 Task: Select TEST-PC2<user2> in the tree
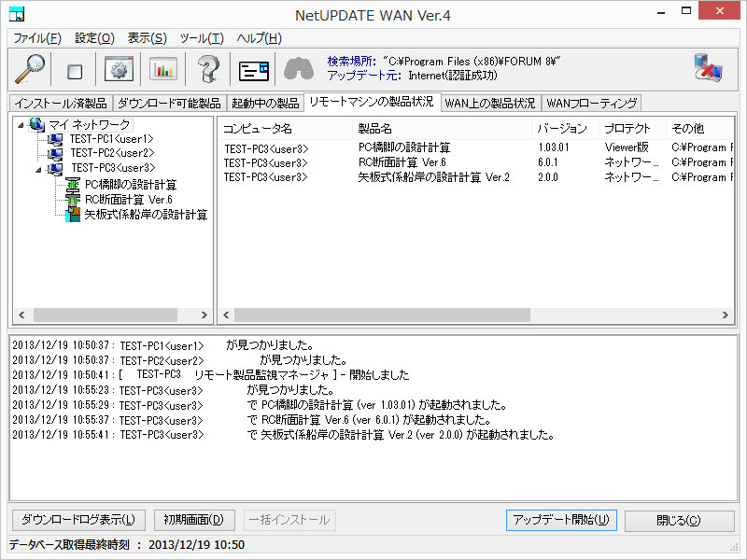pos(112,153)
